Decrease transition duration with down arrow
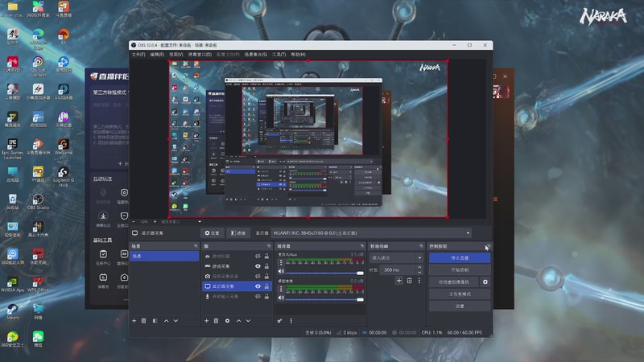Viewport: 644px width, 362px height. pos(419,272)
